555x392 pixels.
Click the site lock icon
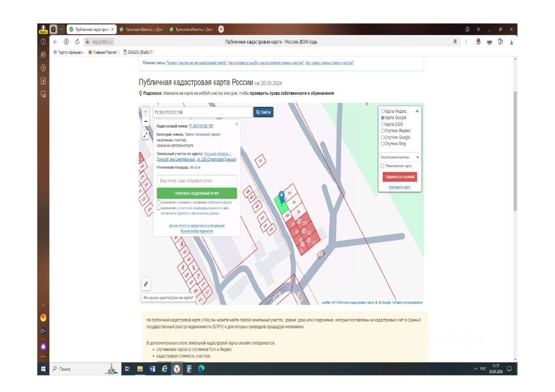coord(87,42)
